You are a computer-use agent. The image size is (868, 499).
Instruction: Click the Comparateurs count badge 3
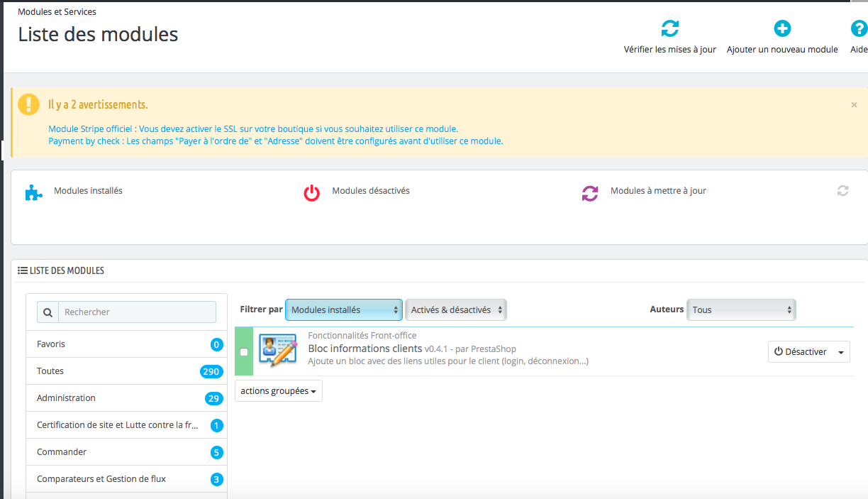(x=217, y=479)
